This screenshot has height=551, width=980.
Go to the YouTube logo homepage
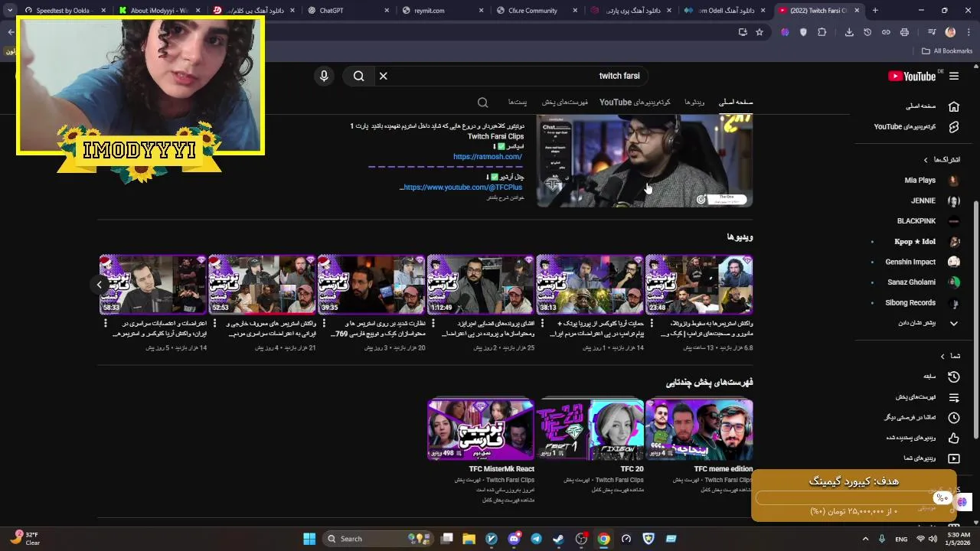912,76
